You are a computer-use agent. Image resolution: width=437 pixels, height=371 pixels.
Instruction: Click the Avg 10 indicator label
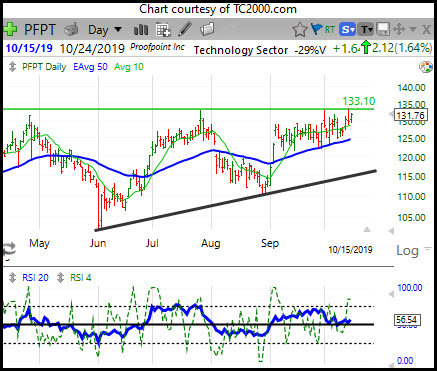[129, 67]
